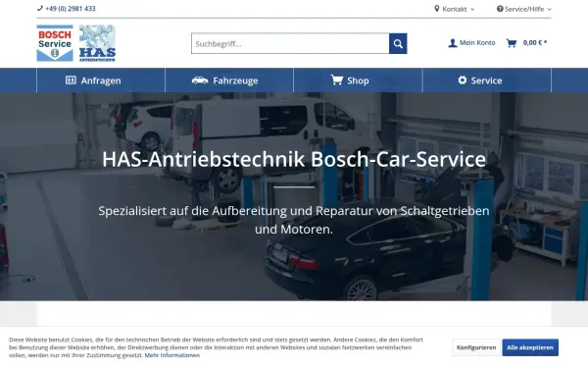Viewport: 588px width, 368px height.
Task: Click the gear icon beside Service
Action: [x=463, y=80]
